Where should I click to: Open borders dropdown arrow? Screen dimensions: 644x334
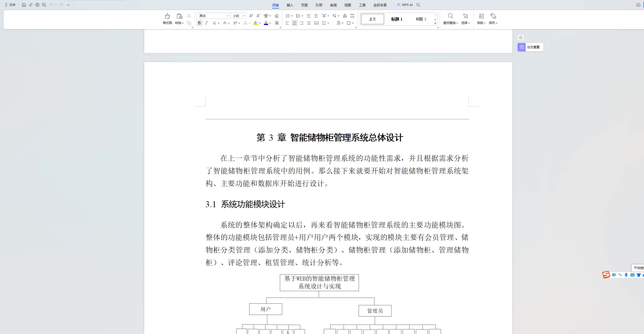(353, 23)
